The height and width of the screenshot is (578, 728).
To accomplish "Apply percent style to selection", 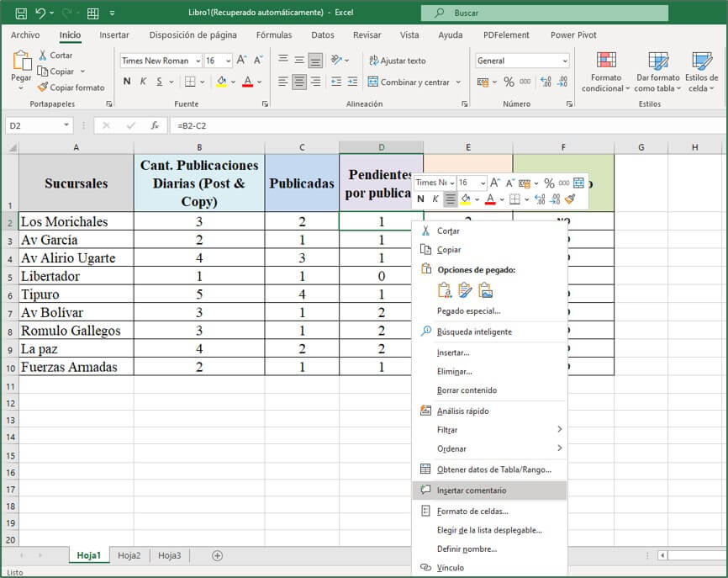I will click(508, 82).
